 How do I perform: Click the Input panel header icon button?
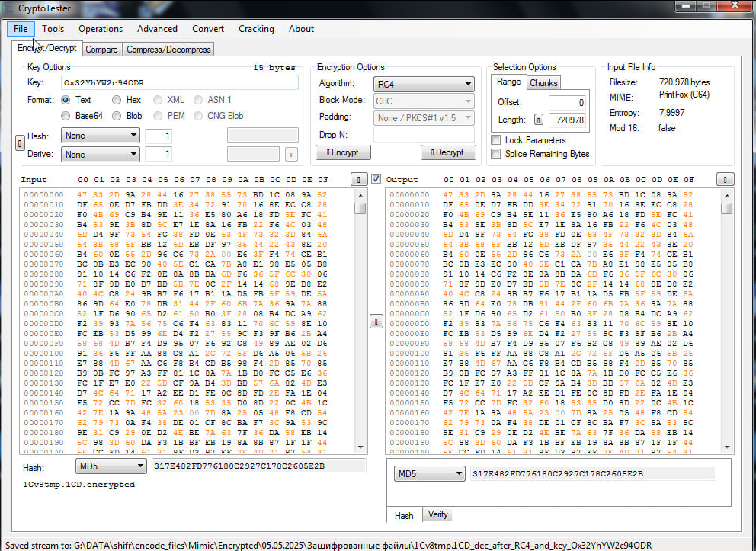pyautogui.click(x=359, y=179)
